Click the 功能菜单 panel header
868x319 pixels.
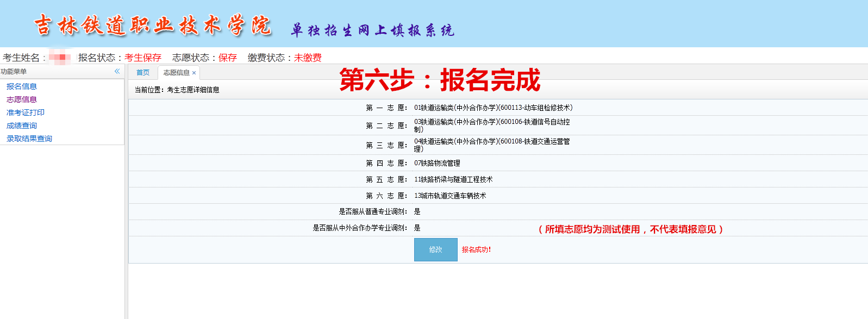tap(14, 71)
